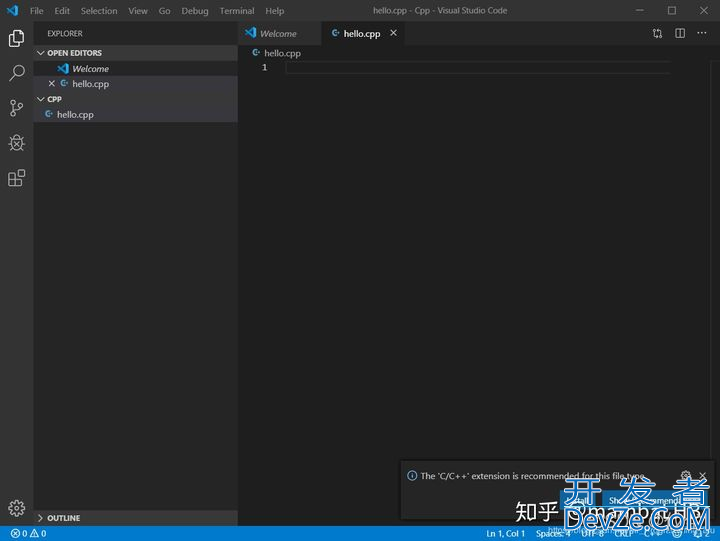Select hello.cpp under the CPP folder

pyautogui.click(x=136, y=114)
